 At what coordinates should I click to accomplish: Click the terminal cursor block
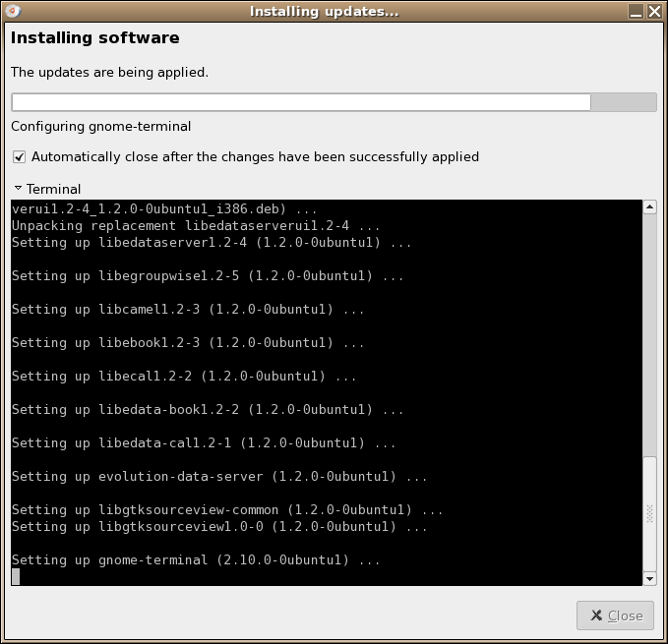(x=16, y=577)
